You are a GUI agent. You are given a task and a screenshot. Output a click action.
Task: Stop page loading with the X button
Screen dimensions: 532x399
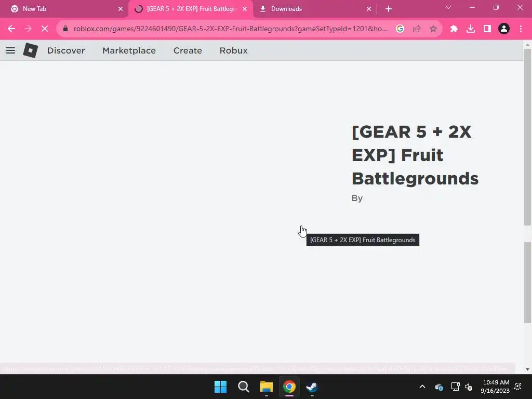[45, 29]
